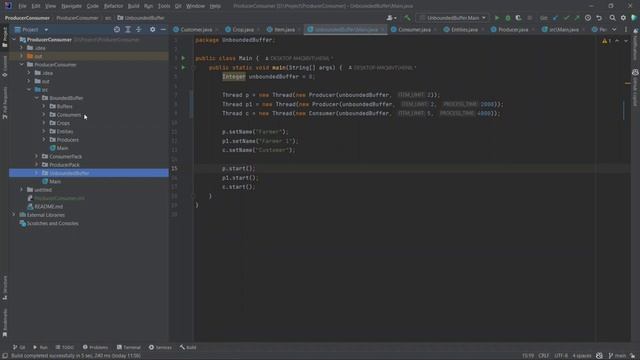Push commits with Git arrow icon

point(577,18)
